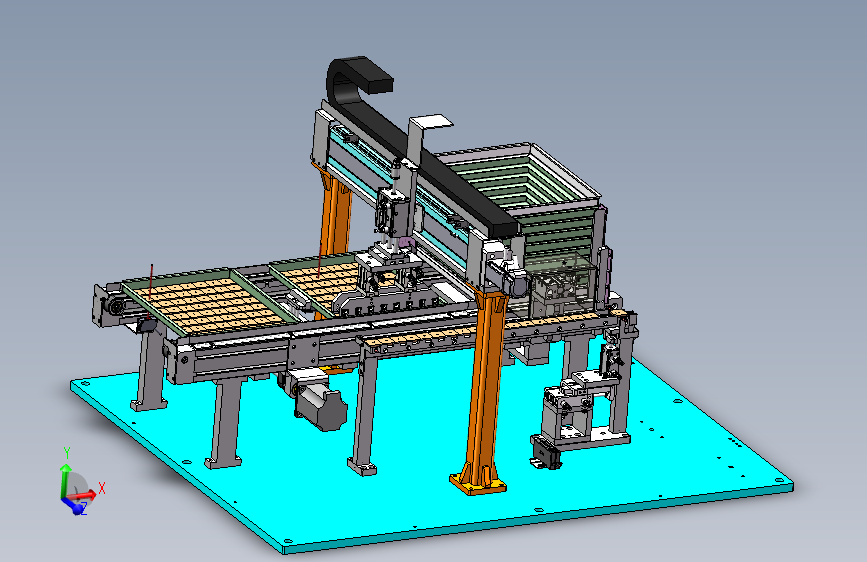Select the small purple part on gantry carriage
The image size is (867, 562).
coord(406,243)
